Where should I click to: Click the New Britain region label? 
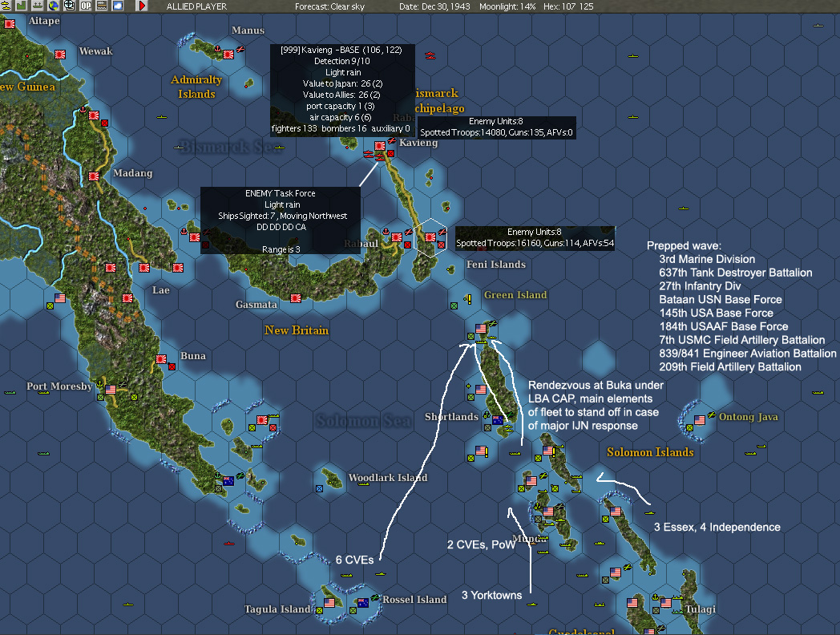click(297, 330)
